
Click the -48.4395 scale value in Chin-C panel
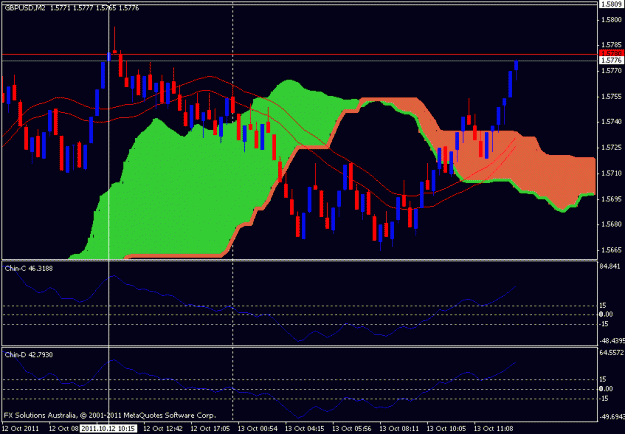click(612, 341)
